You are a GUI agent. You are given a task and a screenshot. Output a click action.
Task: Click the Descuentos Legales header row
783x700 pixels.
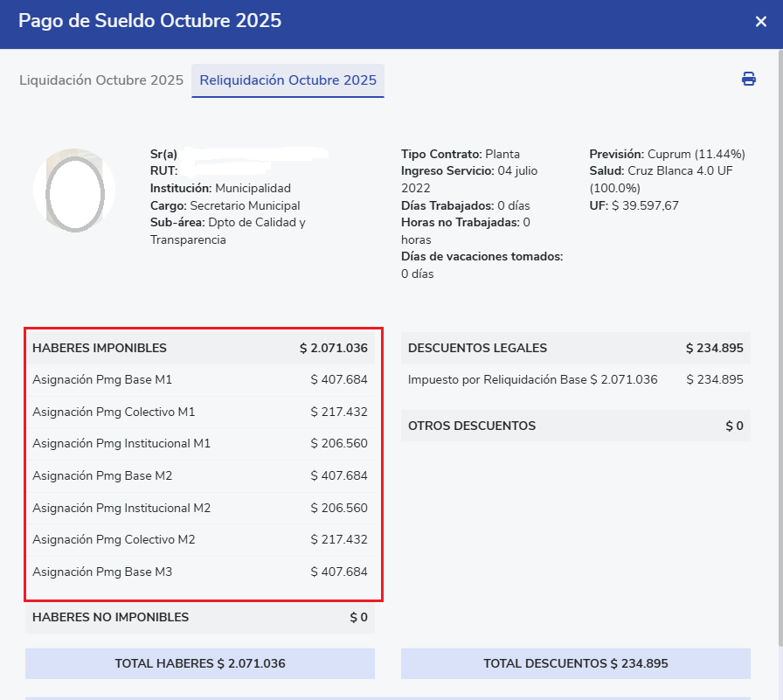[575, 348]
